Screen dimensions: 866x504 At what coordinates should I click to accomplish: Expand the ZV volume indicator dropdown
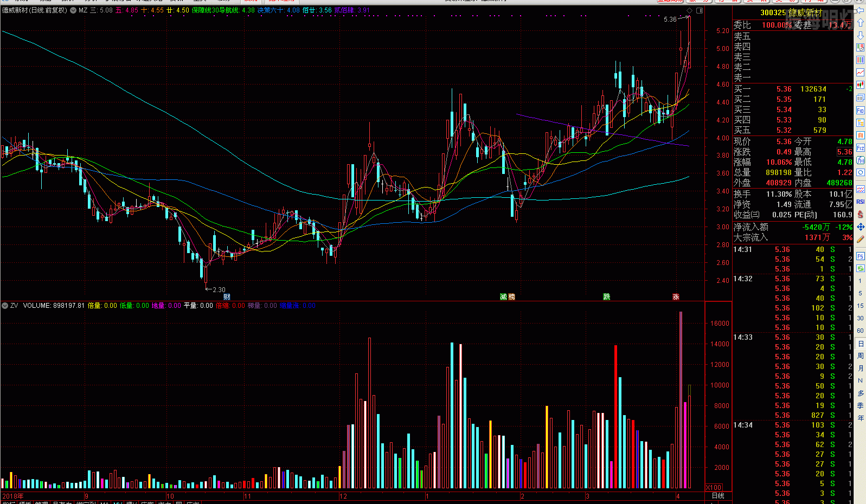click(x=5, y=306)
